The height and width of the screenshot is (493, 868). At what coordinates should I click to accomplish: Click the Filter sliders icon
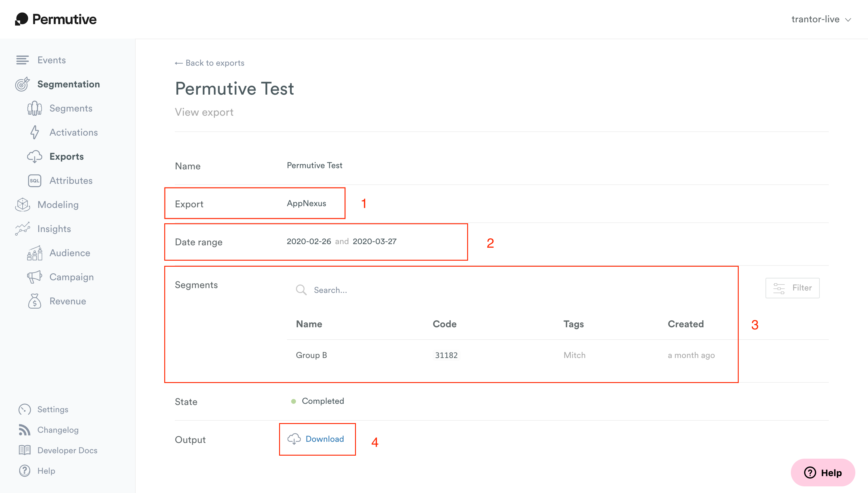778,288
